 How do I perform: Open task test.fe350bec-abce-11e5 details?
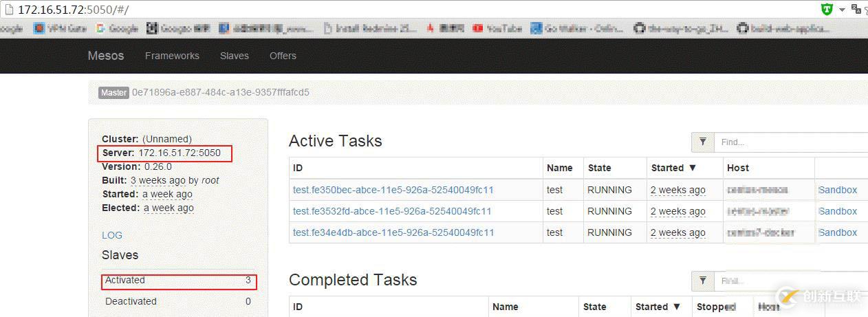point(393,190)
